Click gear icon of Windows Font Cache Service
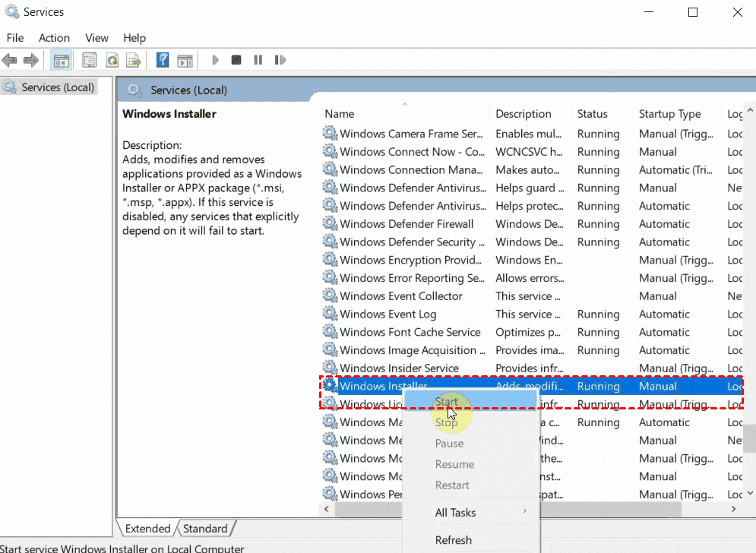The image size is (756, 553). pos(330,331)
